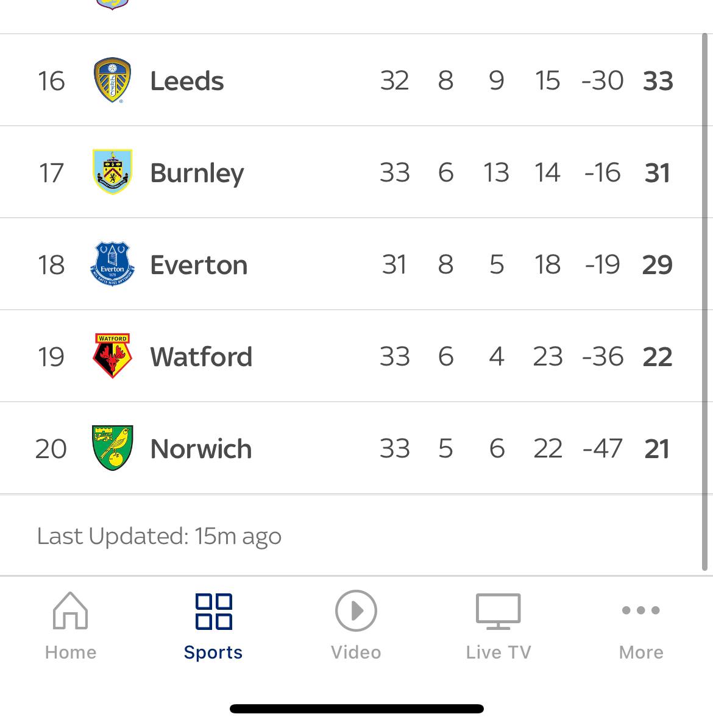Screen dimensions: 713x728
Task: Tap the Burnley club crest
Action: [x=112, y=172]
